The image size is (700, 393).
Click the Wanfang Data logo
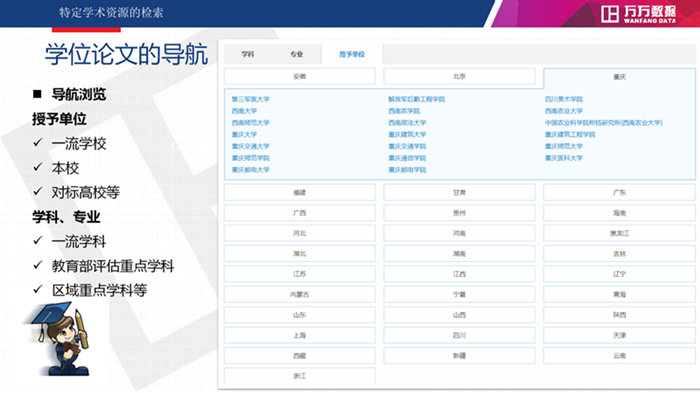tap(638, 14)
